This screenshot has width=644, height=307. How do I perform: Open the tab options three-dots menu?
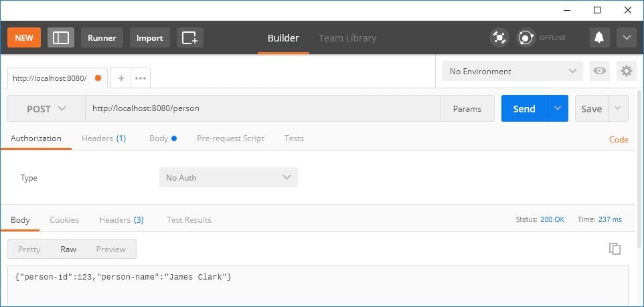coord(141,78)
